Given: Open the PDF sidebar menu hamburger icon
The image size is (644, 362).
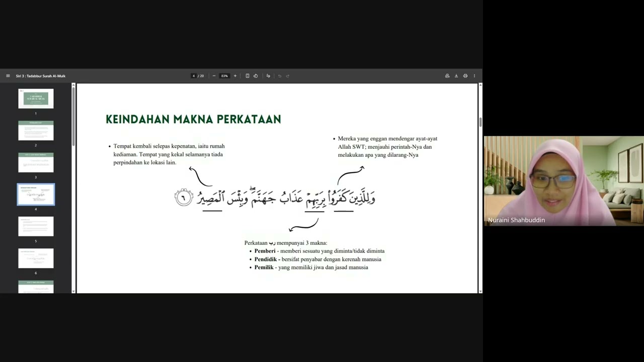Looking at the screenshot, I should click(x=8, y=76).
